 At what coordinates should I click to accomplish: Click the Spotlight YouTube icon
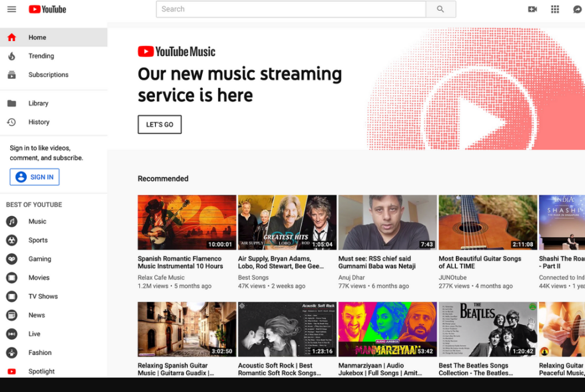(x=11, y=371)
